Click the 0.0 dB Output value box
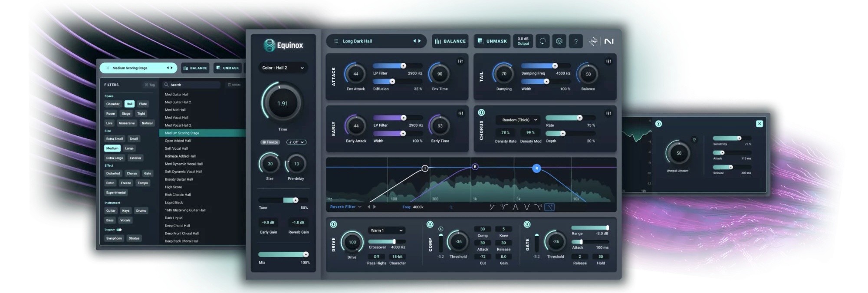 [523, 41]
